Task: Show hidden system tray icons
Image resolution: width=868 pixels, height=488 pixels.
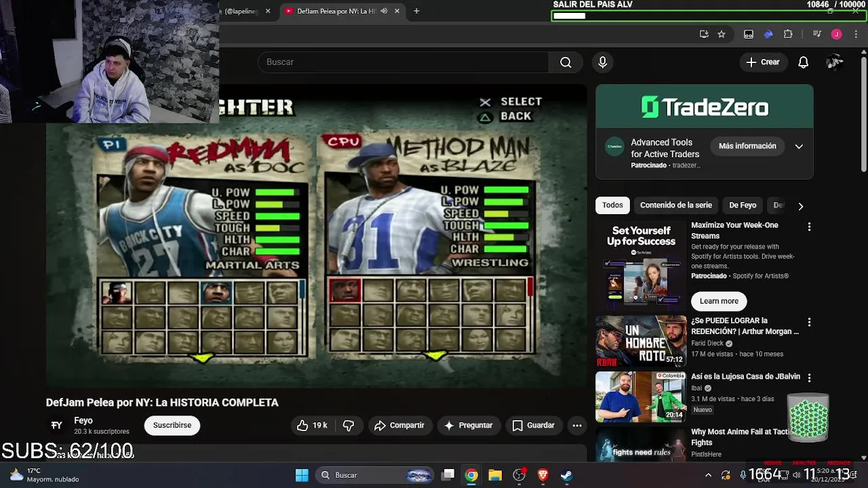Action: 708,475
